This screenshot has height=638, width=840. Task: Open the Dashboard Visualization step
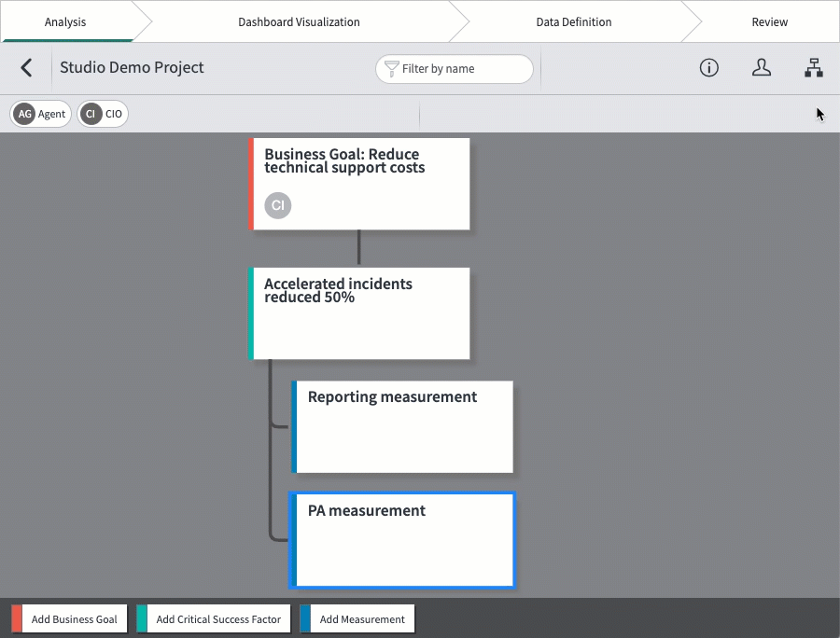(299, 21)
